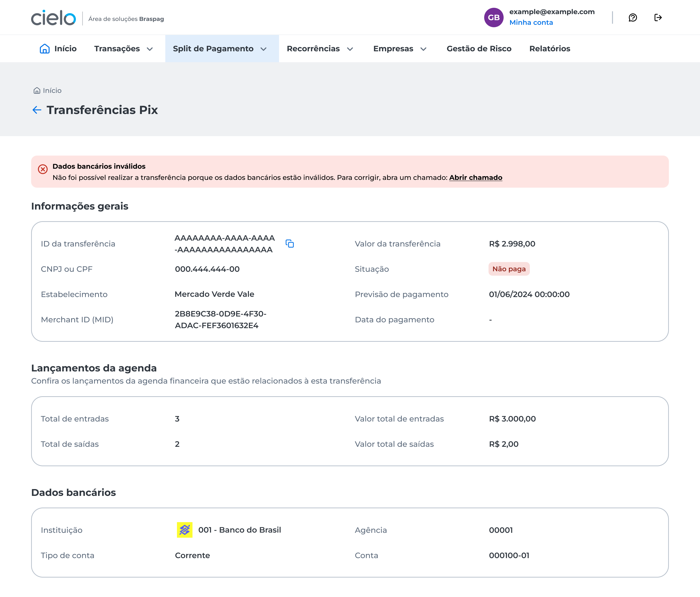Click the Total de entradas value 3
The width and height of the screenshot is (700, 597).
(177, 419)
